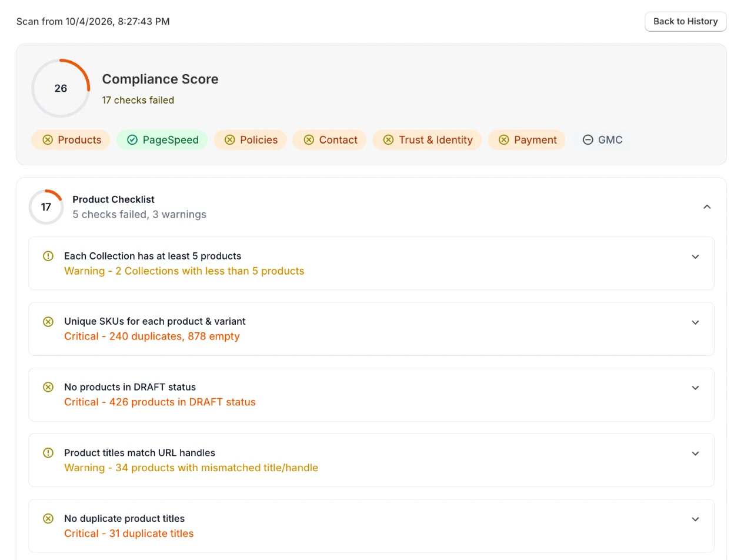Click critical X icon beside Unique SKUs check
The height and width of the screenshot is (560, 744).
(x=48, y=322)
